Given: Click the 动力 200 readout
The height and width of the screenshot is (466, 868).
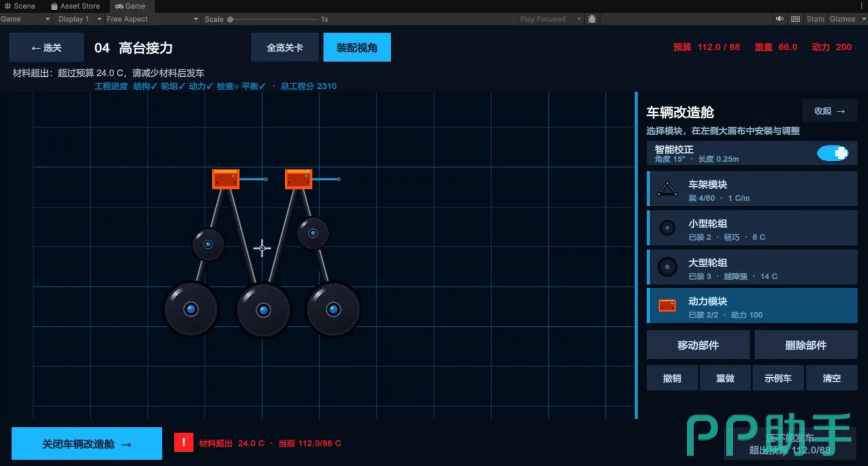Looking at the screenshot, I should (x=831, y=47).
